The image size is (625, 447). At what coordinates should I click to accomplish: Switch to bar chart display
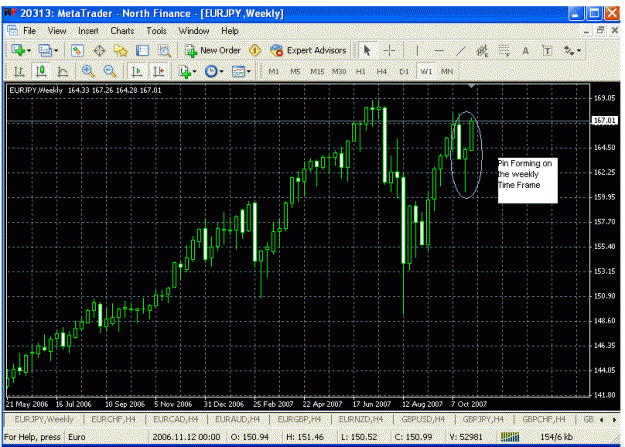tap(19, 71)
